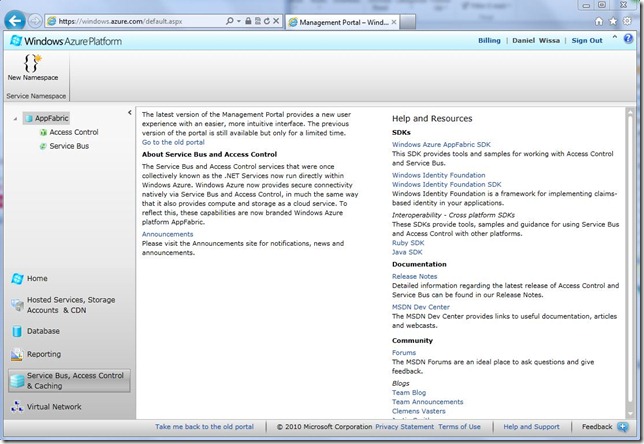Open the Windows Identity Foundation SDK link

[x=446, y=184]
